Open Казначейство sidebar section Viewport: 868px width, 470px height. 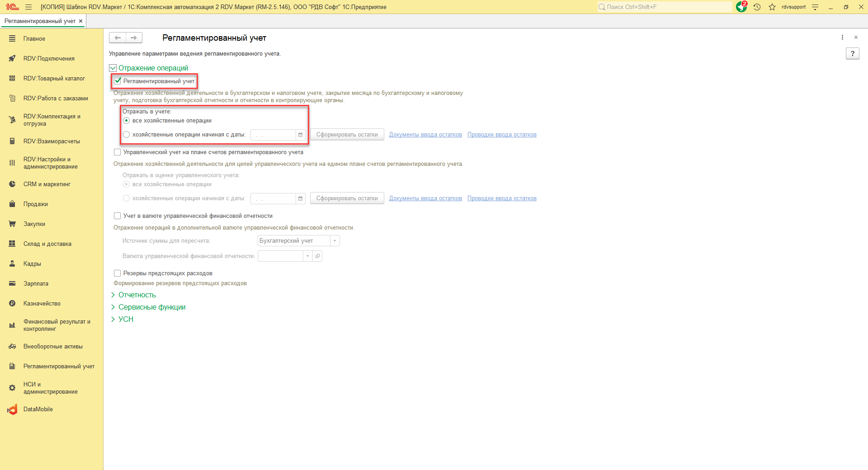pos(42,304)
